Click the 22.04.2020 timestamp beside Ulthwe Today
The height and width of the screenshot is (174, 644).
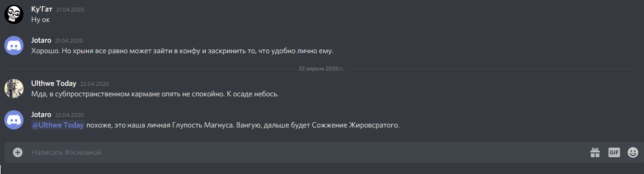click(x=94, y=84)
